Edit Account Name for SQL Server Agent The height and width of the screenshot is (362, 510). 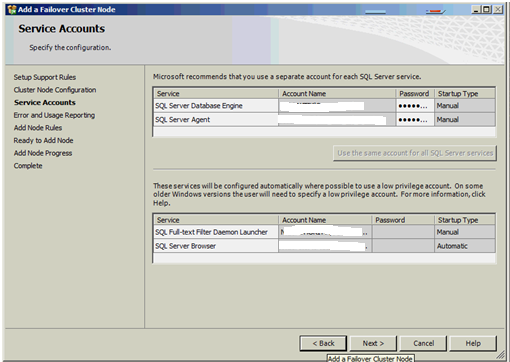pyautogui.click(x=337, y=119)
